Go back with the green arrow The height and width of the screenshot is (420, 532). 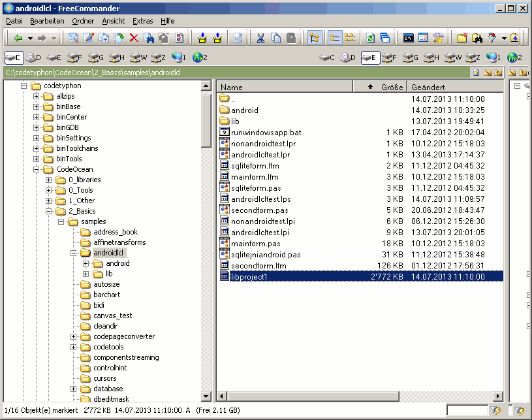(18, 38)
